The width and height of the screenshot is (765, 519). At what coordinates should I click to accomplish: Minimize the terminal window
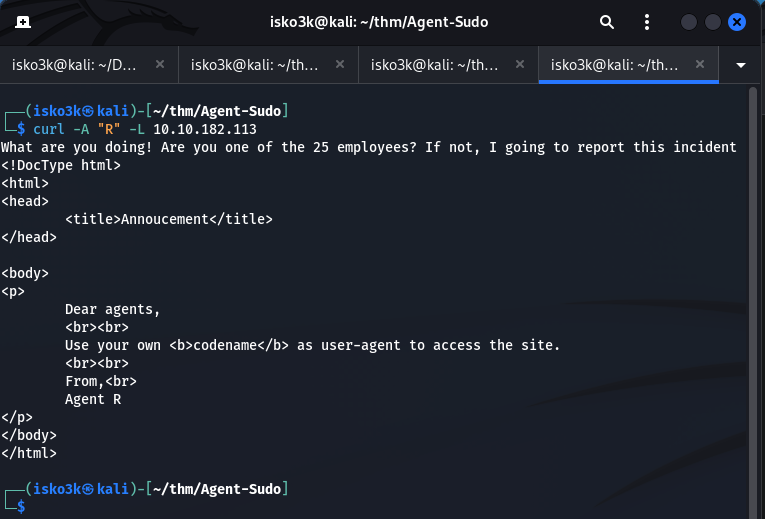pos(689,22)
